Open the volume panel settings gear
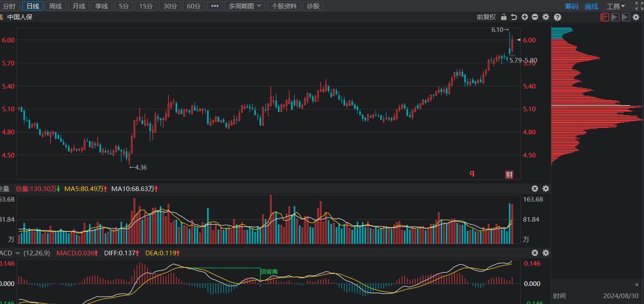The image size is (644, 304). [x=546, y=189]
